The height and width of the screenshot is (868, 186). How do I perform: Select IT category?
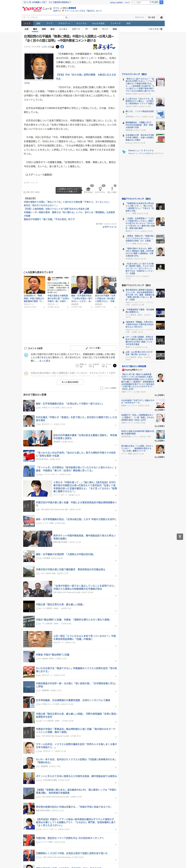86,29
